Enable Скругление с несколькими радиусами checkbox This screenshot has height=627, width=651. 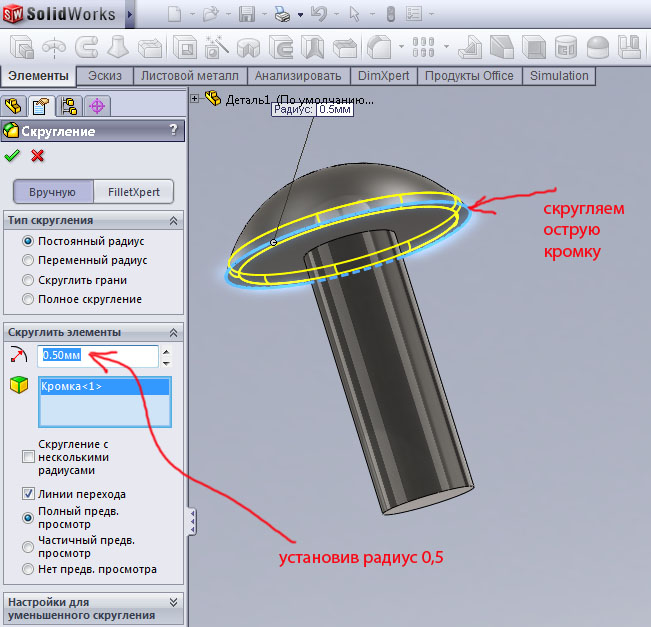(x=28, y=457)
